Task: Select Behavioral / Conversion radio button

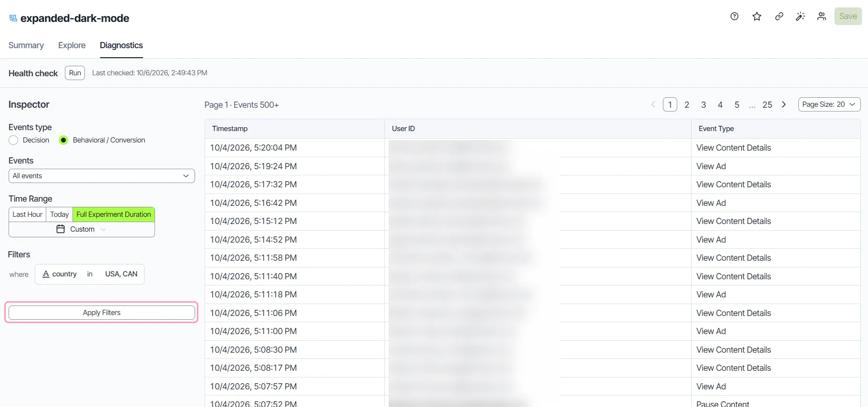Action: [63, 140]
